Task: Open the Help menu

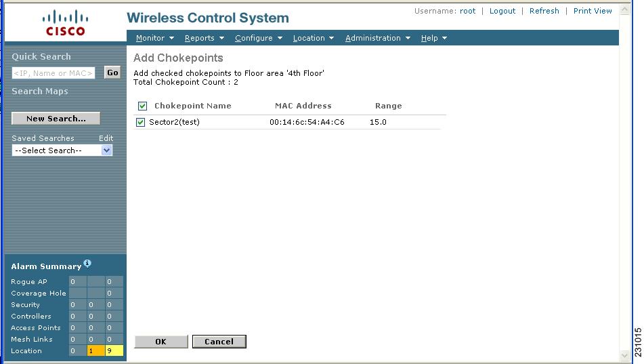Action: click(433, 38)
